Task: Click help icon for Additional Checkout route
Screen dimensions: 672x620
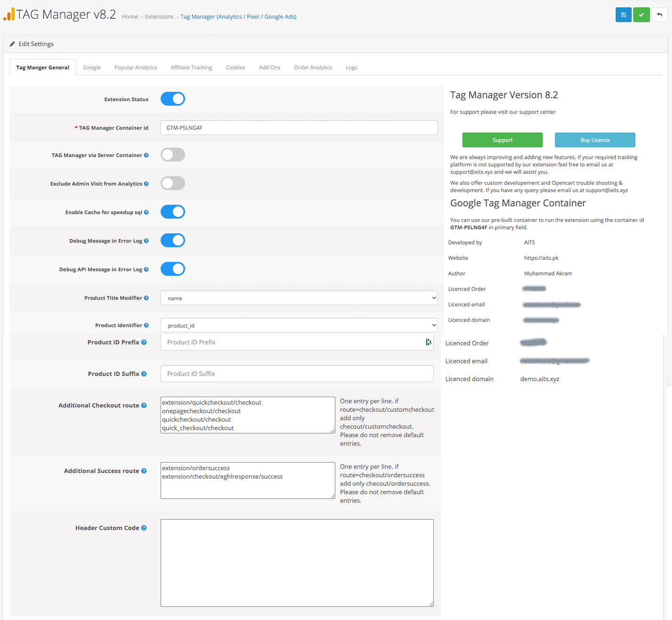Action: [144, 406]
